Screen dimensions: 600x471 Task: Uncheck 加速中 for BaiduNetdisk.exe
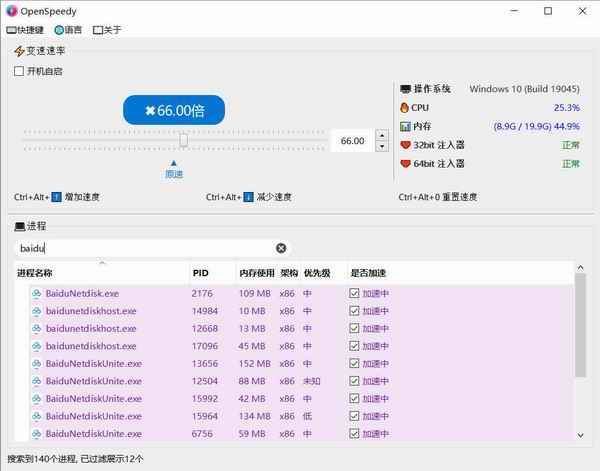(354, 294)
